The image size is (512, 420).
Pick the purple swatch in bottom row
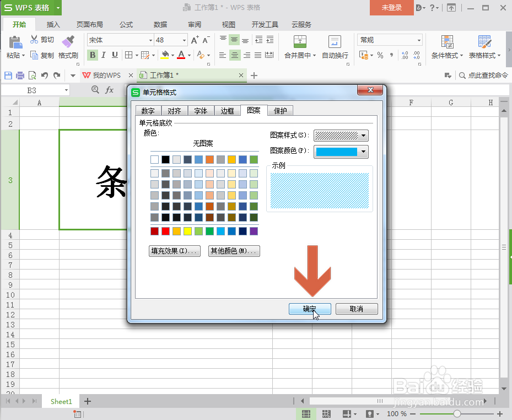click(x=254, y=231)
